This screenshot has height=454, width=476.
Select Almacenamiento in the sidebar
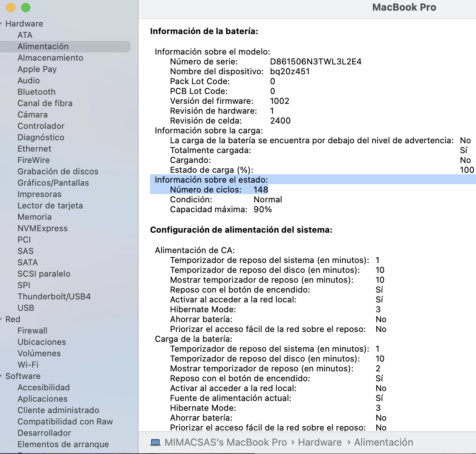point(50,58)
